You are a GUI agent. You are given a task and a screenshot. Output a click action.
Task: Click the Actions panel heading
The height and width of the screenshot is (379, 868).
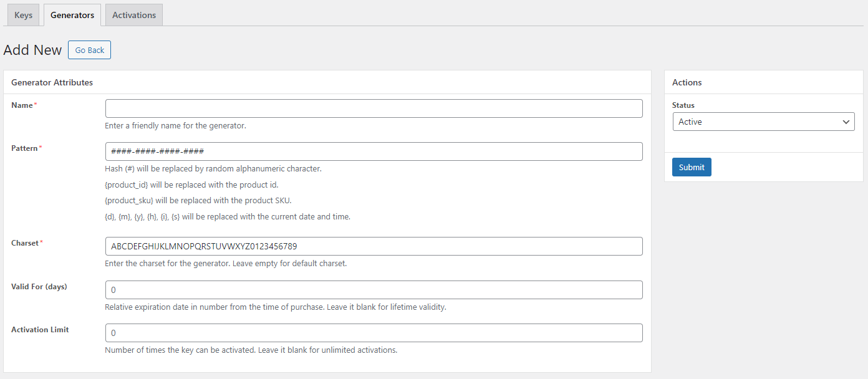pos(687,82)
